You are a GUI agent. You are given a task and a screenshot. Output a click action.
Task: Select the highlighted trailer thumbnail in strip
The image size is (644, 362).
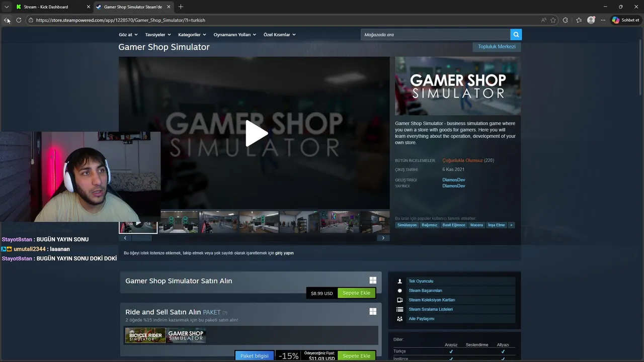pyautogui.click(x=138, y=227)
